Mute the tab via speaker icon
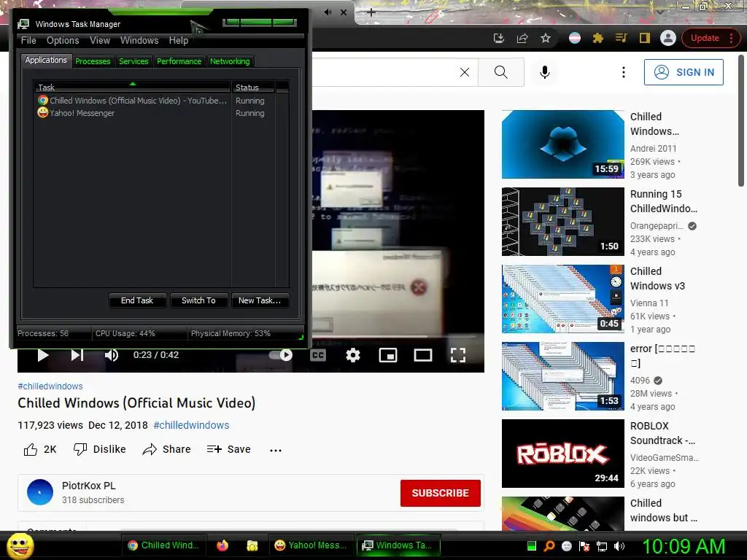 coord(328,12)
